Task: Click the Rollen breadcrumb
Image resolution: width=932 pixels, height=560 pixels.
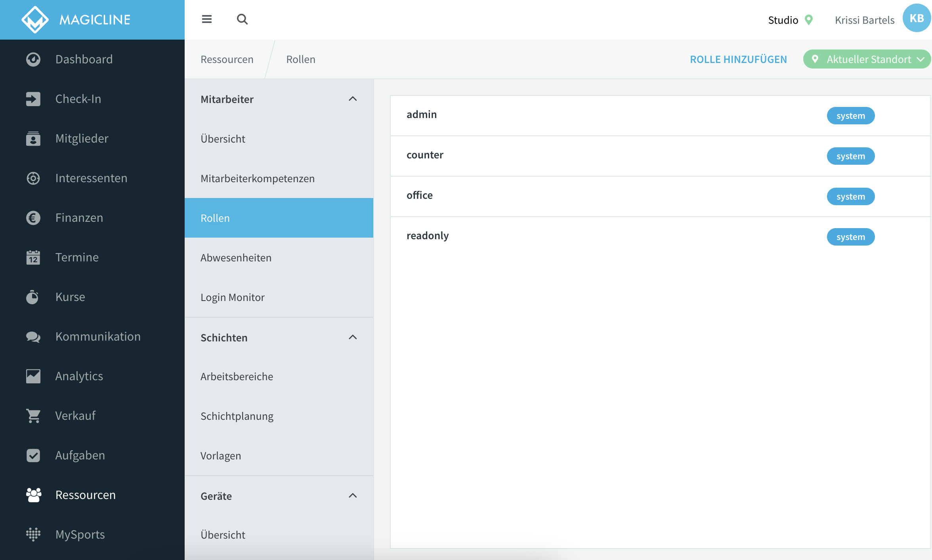Action: click(301, 59)
